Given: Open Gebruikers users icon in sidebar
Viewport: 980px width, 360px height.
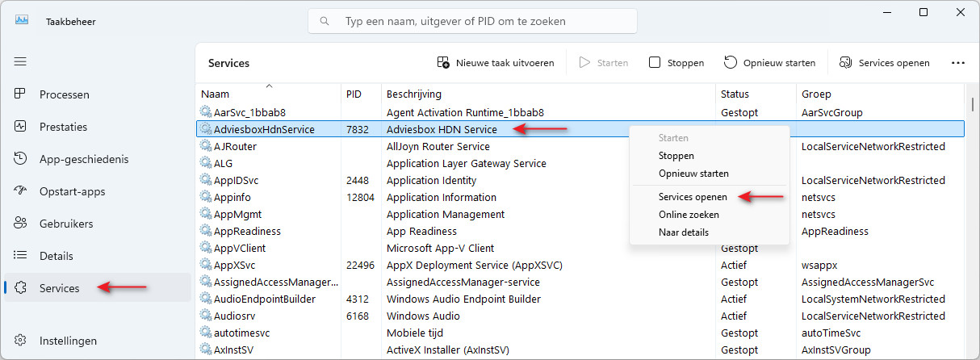Looking at the screenshot, I should [x=21, y=224].
